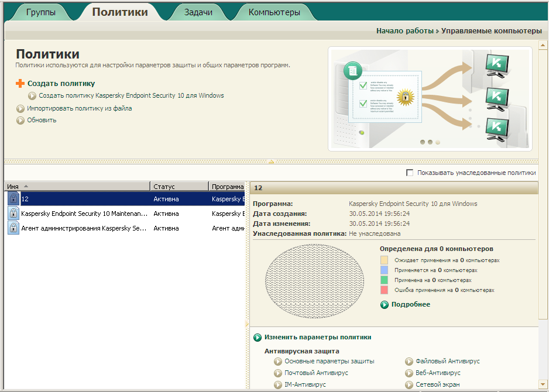Open Импортировать политику из файла link
Screen dimensions: 549x392
click(80, 108)
